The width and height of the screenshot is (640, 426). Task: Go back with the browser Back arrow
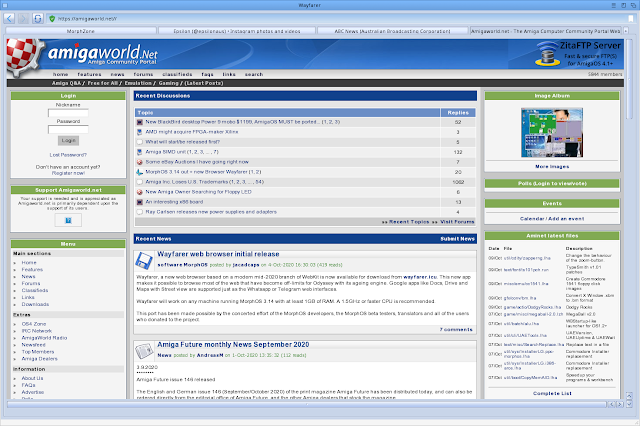click(x=9, y=18)
